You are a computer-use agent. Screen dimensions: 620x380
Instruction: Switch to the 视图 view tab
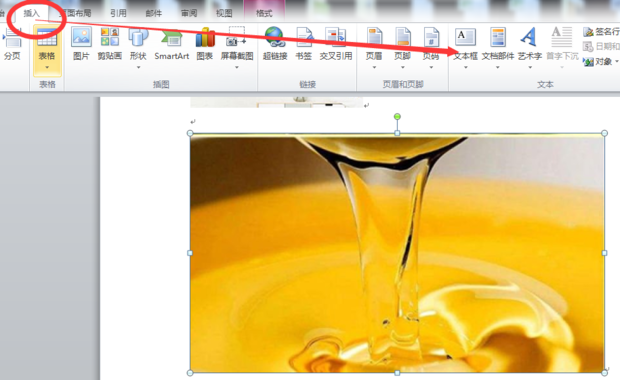(224, 13)
